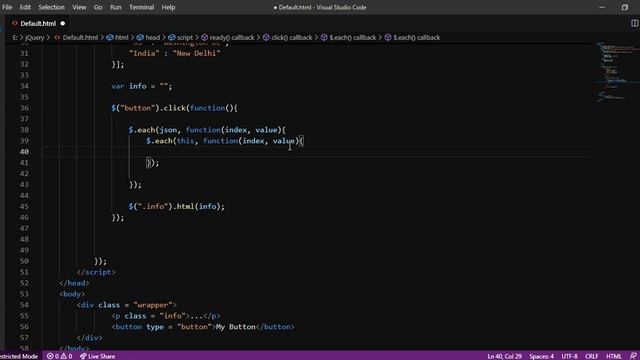This screenshot has width=640, height=360.
Task: Click the Spaces: 4 indentation setting
Action: [542, 356]
